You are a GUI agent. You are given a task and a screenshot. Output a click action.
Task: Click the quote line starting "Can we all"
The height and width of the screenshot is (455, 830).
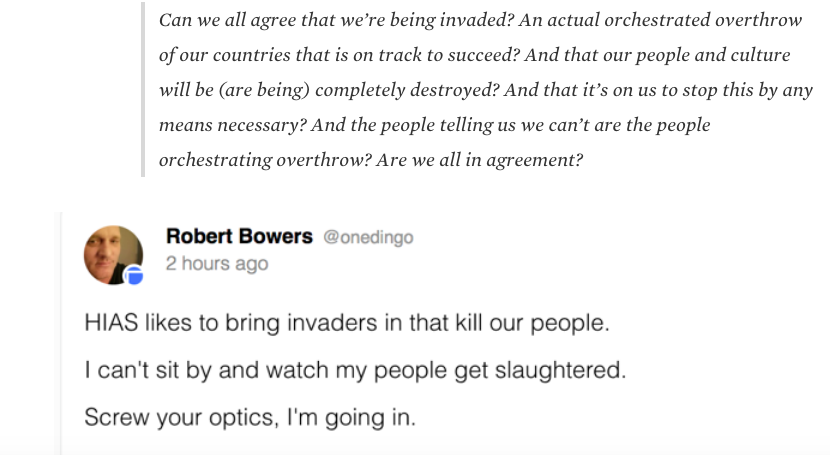(481, 20)
